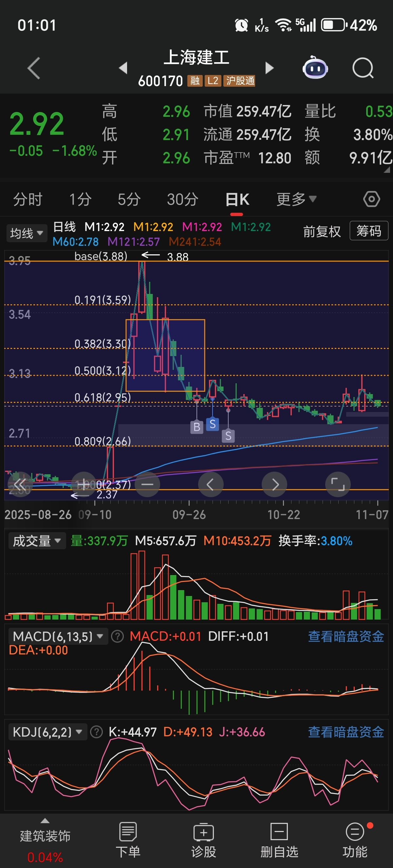Go to previous stock with left triangle
The width and height of the screenshot is (393, 868).
123,68
